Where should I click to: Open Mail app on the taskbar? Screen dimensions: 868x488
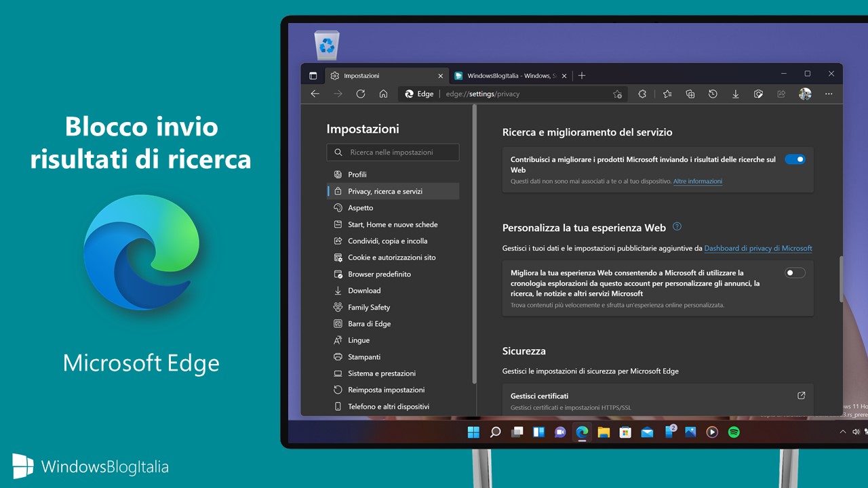click(x=647, y=432)
